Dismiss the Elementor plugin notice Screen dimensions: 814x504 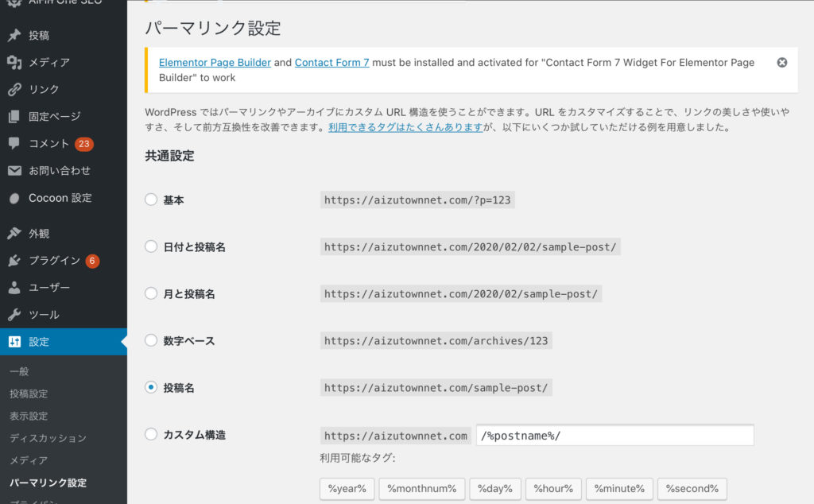[x=782, y=62]
